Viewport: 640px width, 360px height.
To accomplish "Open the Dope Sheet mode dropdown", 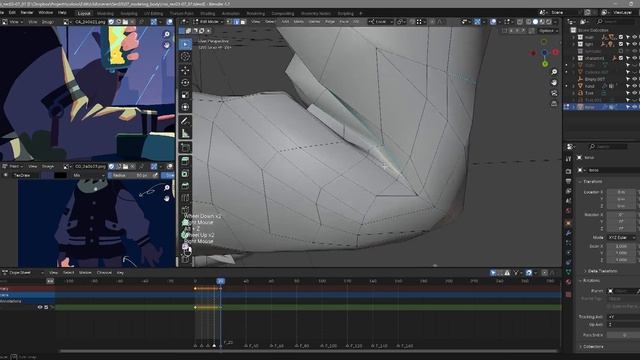I will pos(22,272).
